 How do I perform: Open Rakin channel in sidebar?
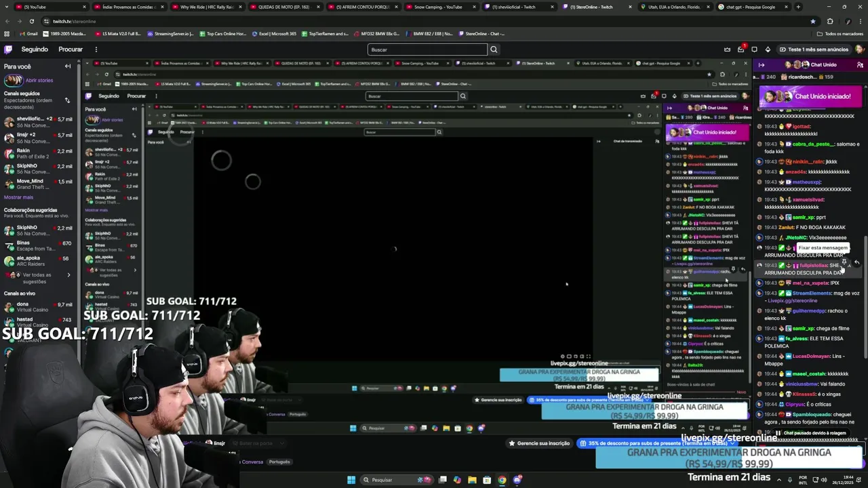37,153
